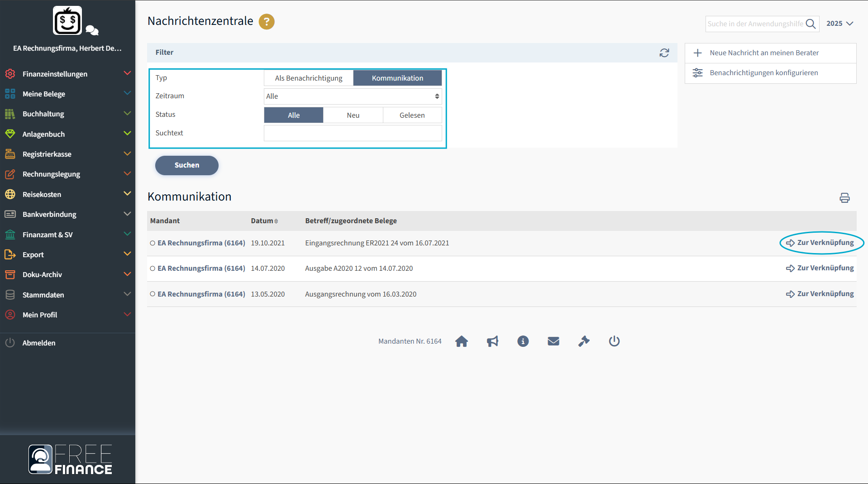Click the help question mark icon
This screenshot has height=484, width=868.
[x=267, y=22]
